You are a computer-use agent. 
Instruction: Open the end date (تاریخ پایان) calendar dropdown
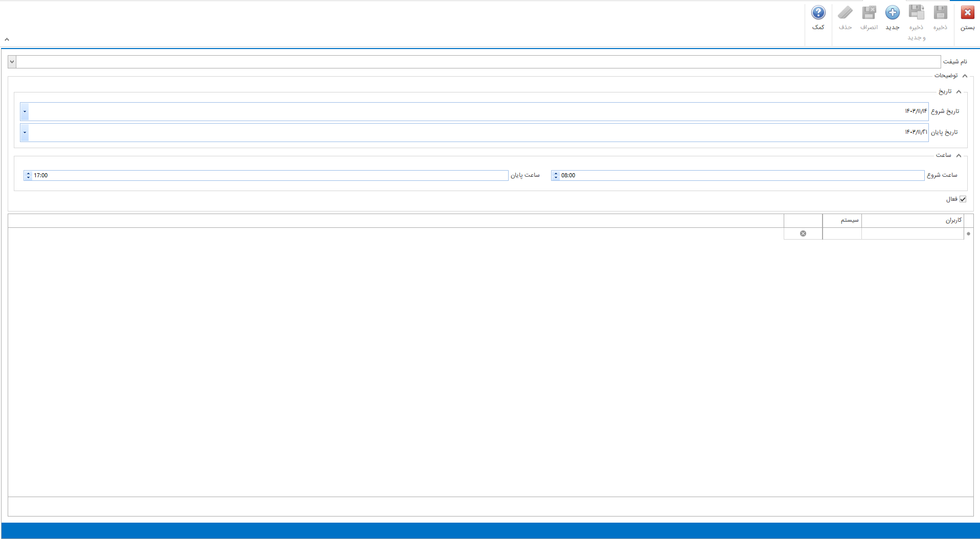pyautogui.click(x=25, y=132)
